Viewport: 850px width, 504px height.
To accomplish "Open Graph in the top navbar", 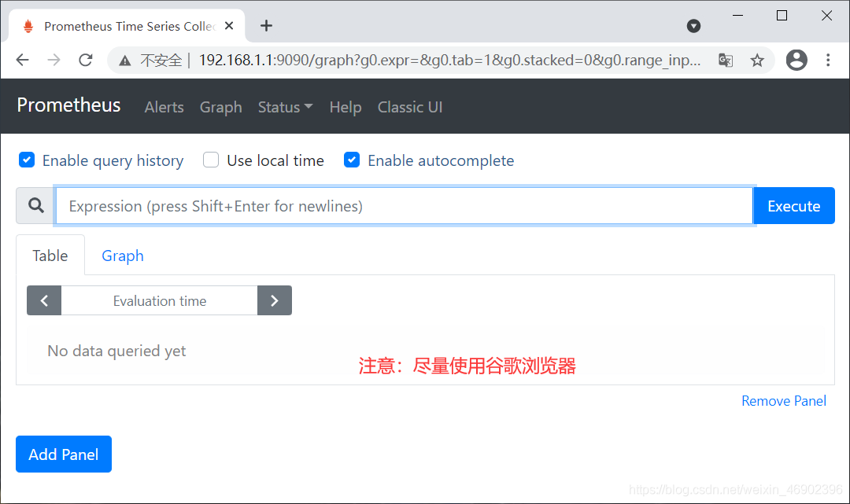I will (220, 107).
